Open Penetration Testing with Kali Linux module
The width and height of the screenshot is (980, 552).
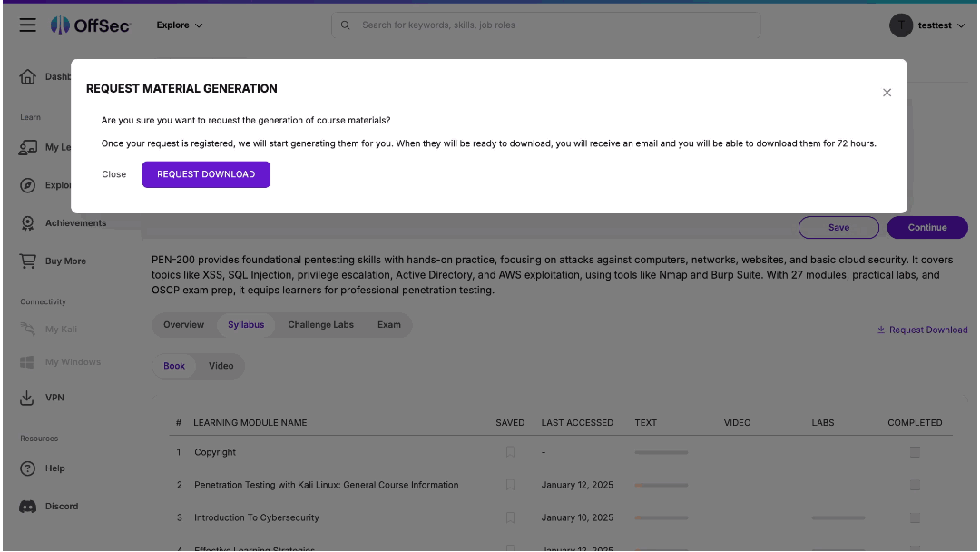point(327,485)
